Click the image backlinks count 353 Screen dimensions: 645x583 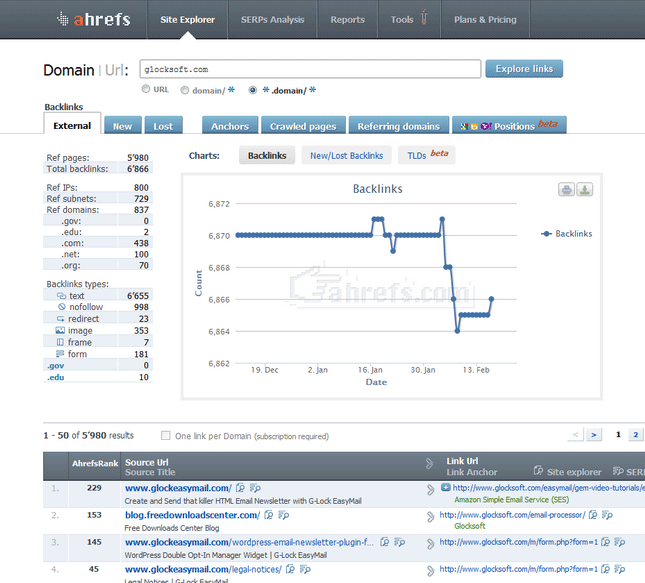click(x=141, y=331)
